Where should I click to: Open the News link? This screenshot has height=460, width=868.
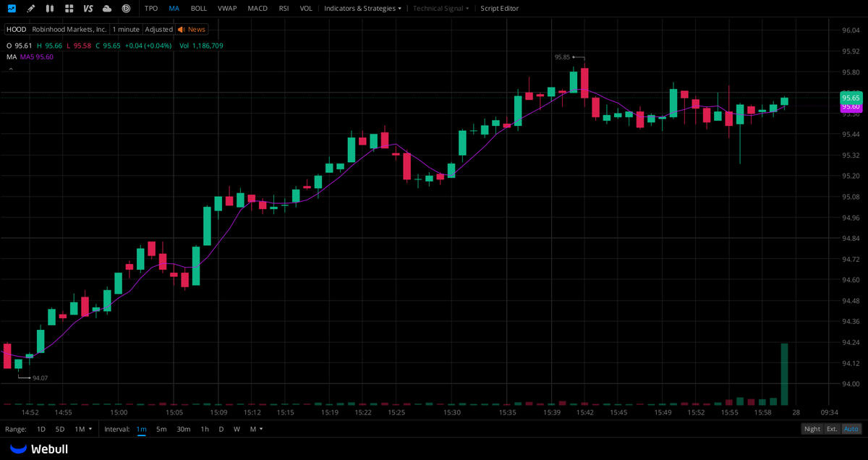click(197, 30)
